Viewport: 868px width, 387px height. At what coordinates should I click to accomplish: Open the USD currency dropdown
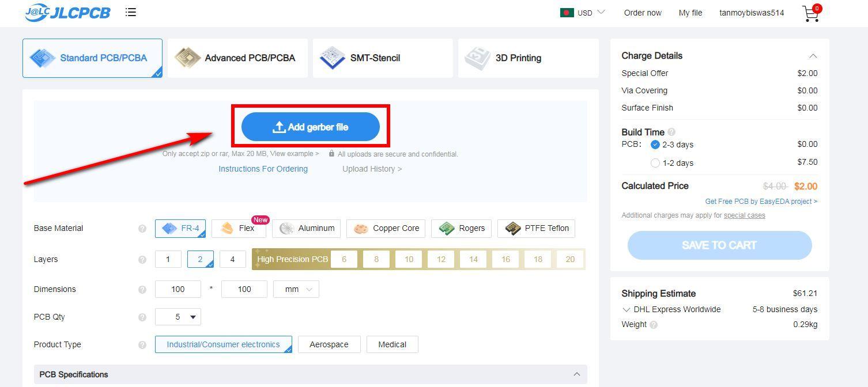[x=591, y=13]
